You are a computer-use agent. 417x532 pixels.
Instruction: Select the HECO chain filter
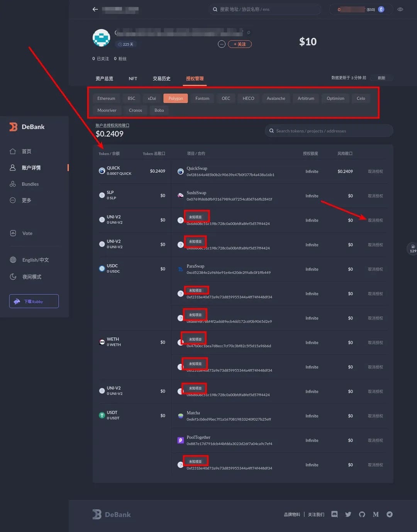tap(248, 99)
